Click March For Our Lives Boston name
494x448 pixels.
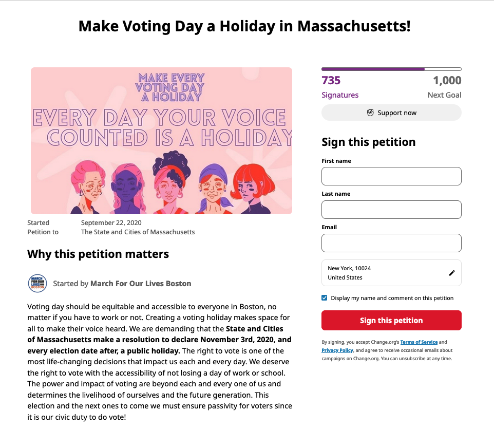[141, 284]
